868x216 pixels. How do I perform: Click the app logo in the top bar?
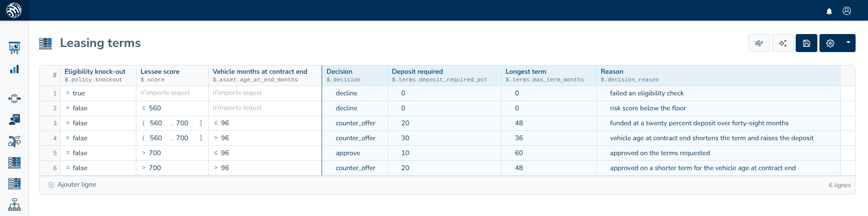(14, 10)
